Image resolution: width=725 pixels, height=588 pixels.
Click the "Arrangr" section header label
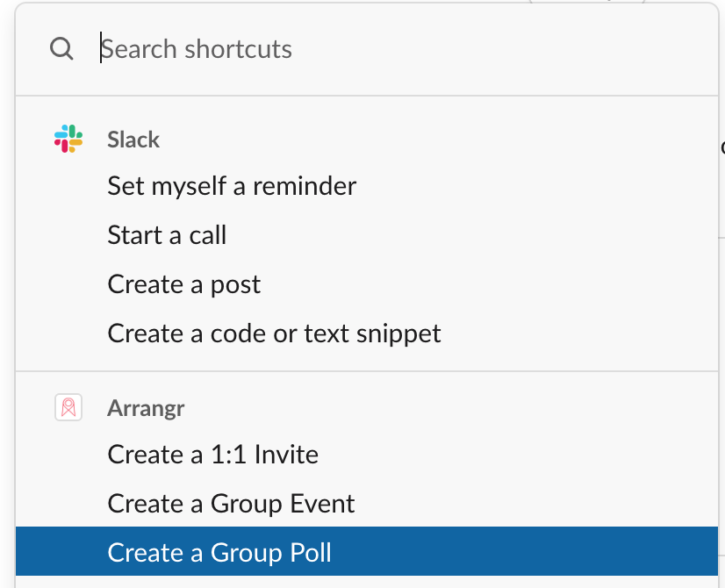coord(146,408)
